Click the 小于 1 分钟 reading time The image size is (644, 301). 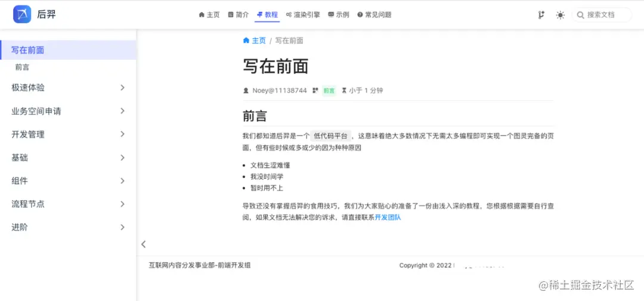366,90
